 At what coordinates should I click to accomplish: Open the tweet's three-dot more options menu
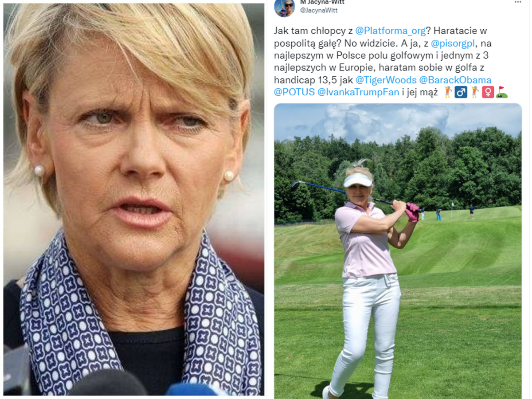pyautogui.click(x=518, y=2)
